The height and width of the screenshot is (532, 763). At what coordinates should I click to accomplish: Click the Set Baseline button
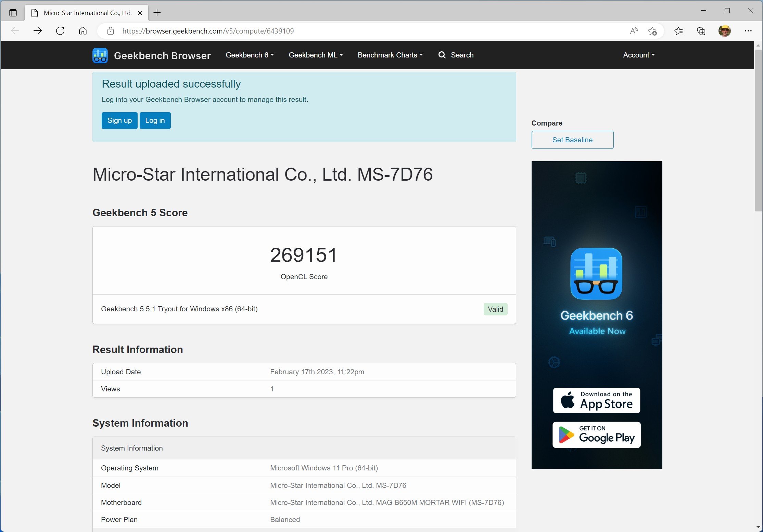click(572, 140)
